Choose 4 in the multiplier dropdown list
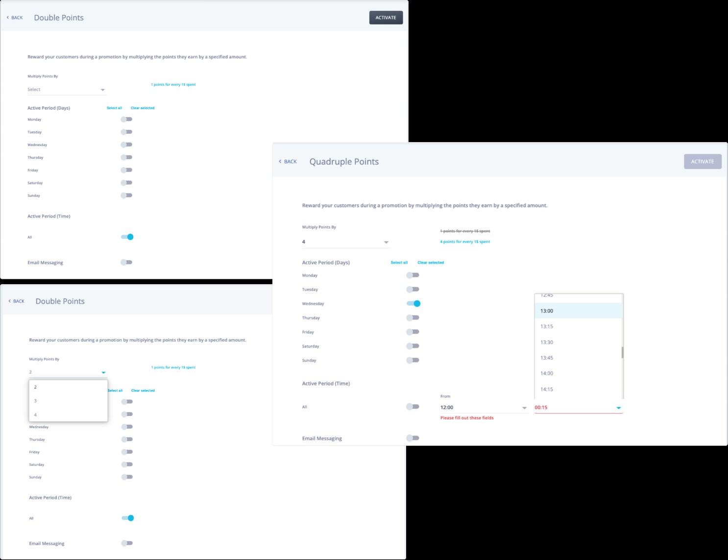Image resolution: width=728 pixels, height=560 pixels. (x=68, y=415)
